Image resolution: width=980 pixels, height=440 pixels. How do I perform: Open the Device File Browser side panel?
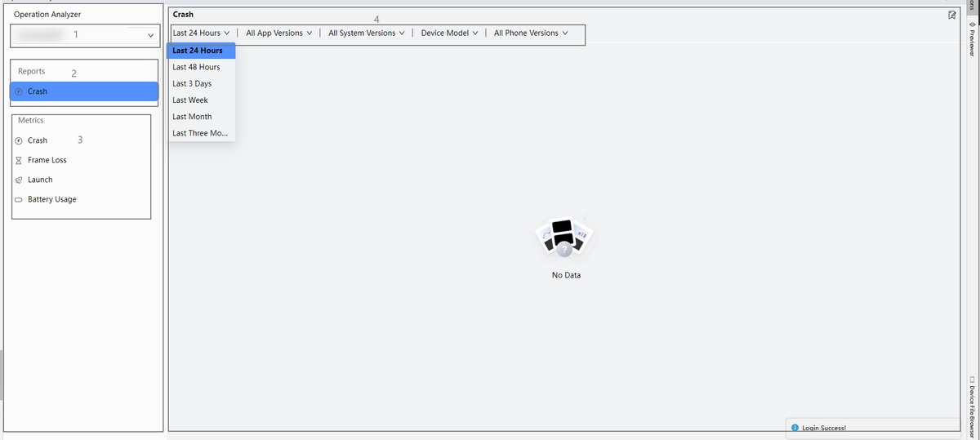coord(972,406)
